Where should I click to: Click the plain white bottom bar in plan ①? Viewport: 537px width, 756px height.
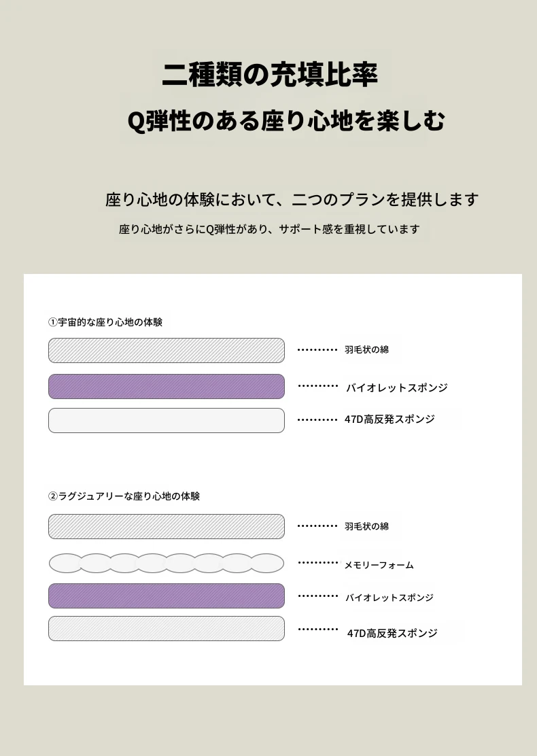tap(167, 420)
